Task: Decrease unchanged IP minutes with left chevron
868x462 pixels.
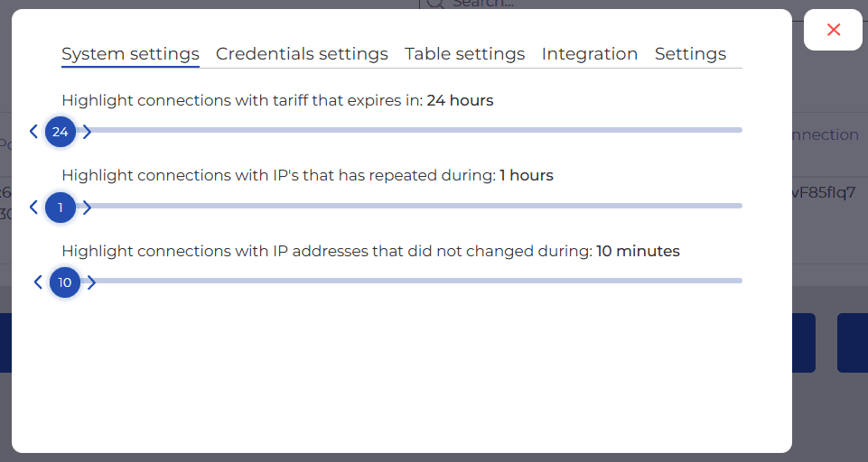Action: point(38,282)
